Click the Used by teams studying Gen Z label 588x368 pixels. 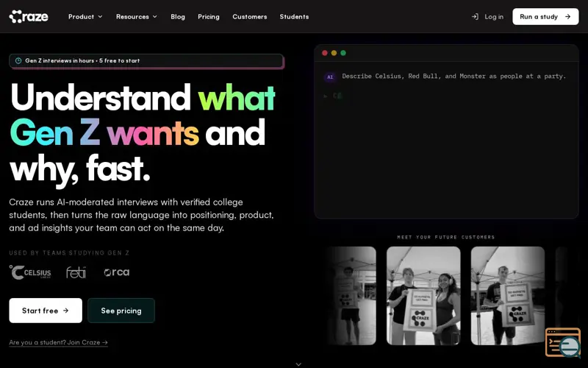69,252
